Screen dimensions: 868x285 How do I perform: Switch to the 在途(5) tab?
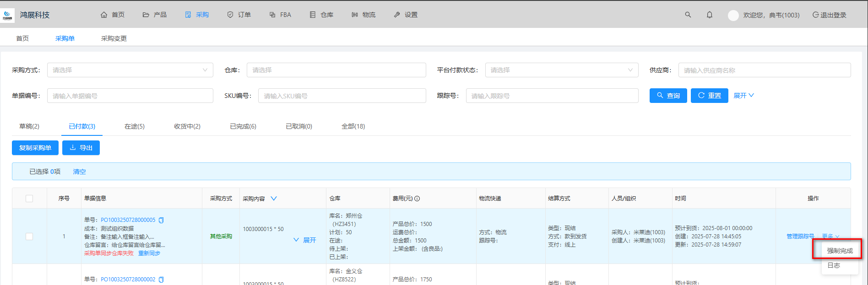coord(135,126)
